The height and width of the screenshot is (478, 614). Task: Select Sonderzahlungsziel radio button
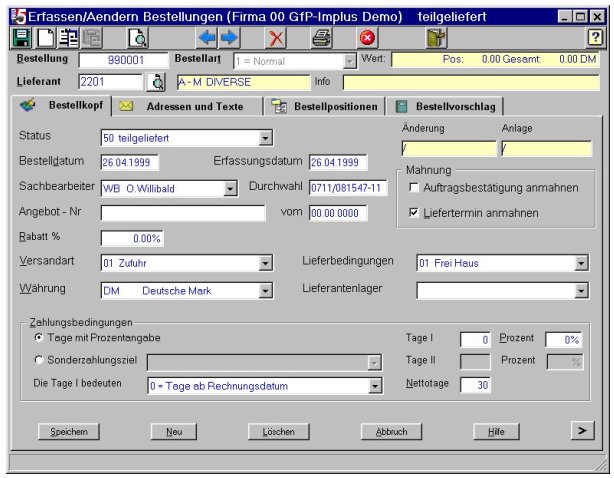pyautogui.click(x=39, y=359)
